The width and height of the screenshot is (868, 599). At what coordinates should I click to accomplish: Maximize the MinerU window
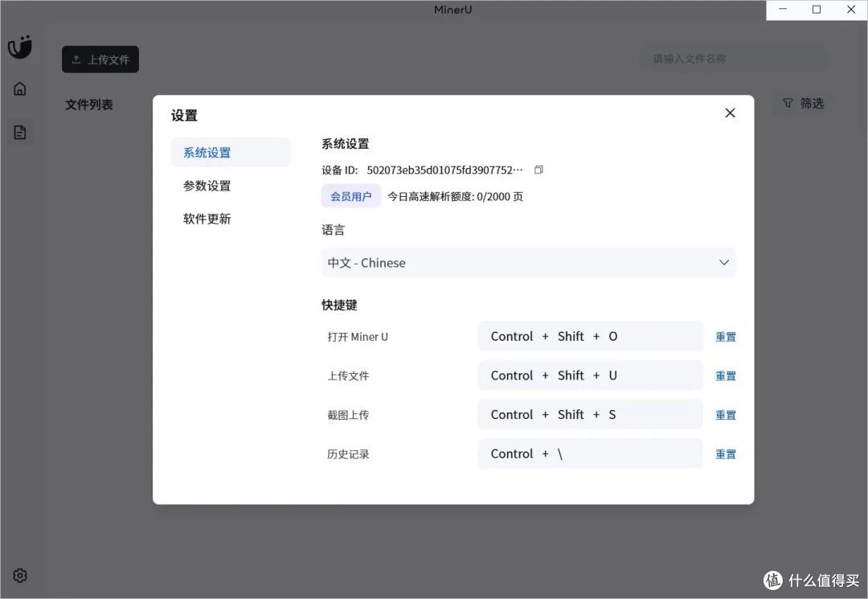[x=817, y=10]
